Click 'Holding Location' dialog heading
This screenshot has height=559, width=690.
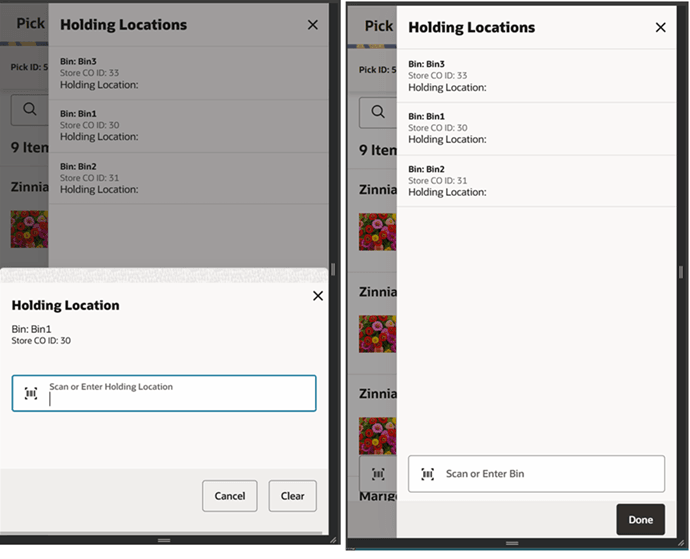[x=66, y=305]
